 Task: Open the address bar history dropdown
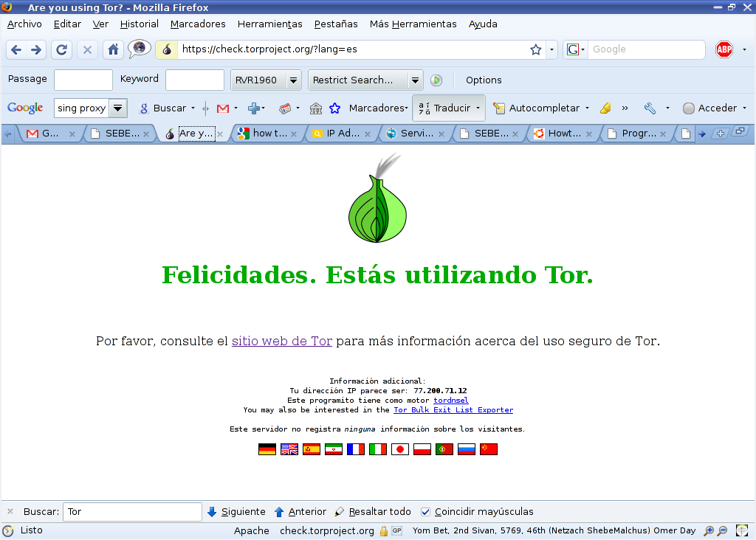tap(551, 49)
